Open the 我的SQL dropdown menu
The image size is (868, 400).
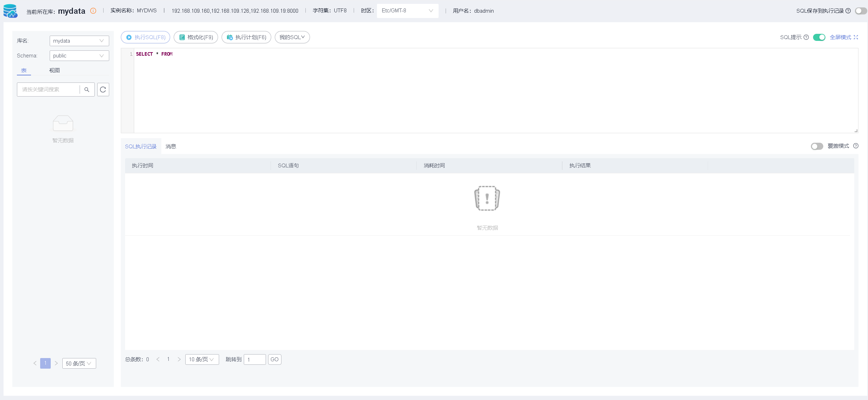(x=292, y=37)
